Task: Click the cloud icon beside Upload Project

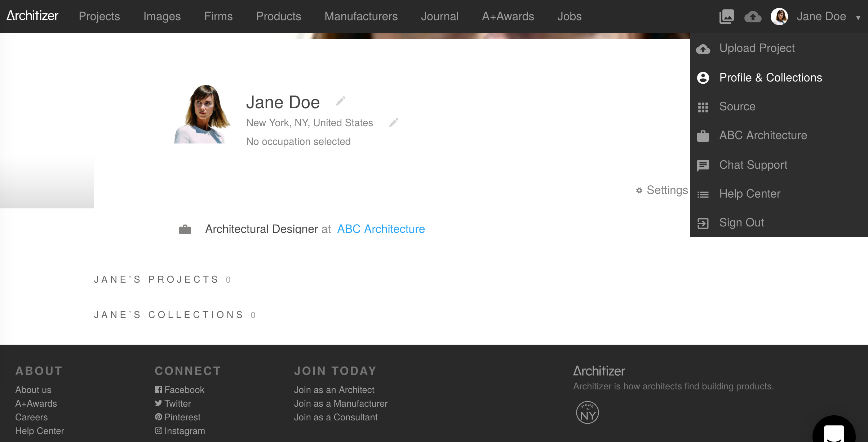Action: coord(703,49)
